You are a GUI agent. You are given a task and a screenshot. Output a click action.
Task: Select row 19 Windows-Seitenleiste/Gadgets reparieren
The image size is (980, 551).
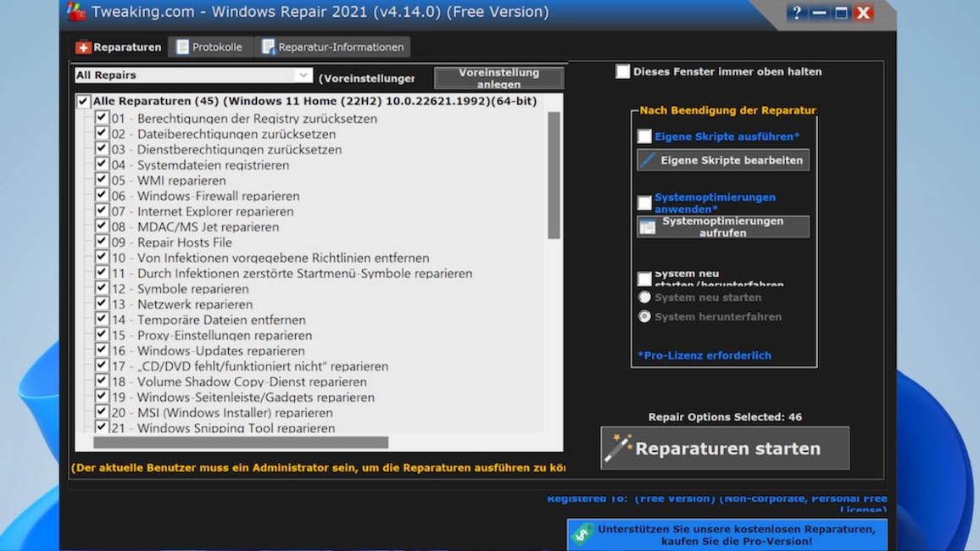(x=243, y=398)
